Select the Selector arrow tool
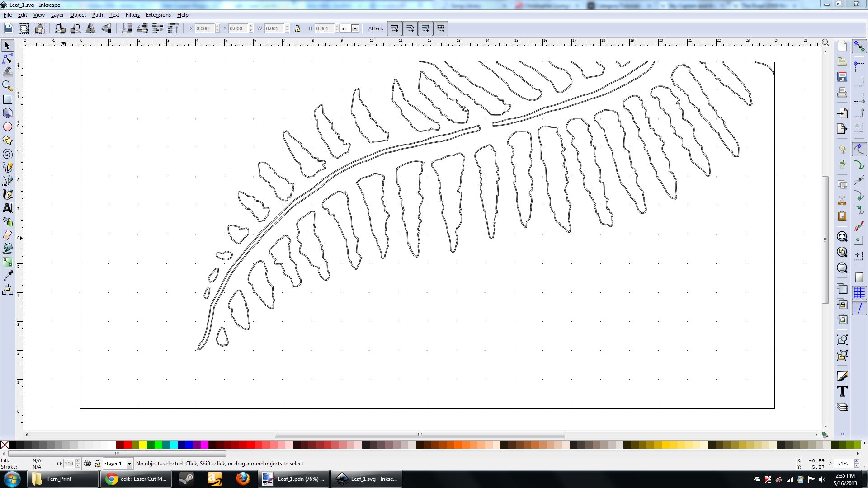Screen dimensions: 868x488 [8, 45]
